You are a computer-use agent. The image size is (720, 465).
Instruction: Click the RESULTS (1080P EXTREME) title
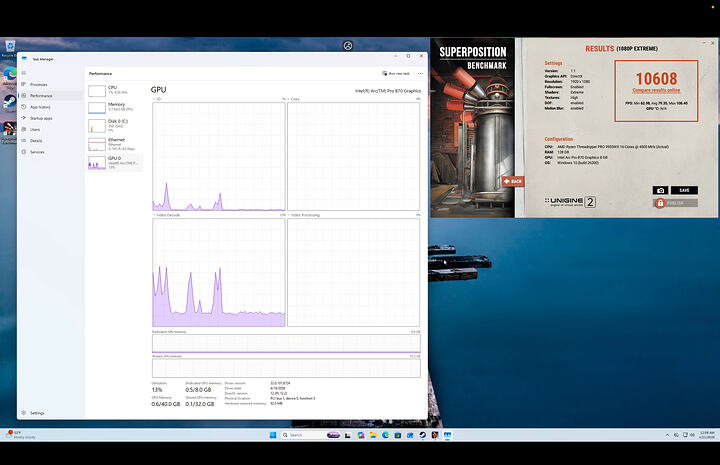click(x=621, y=48)
